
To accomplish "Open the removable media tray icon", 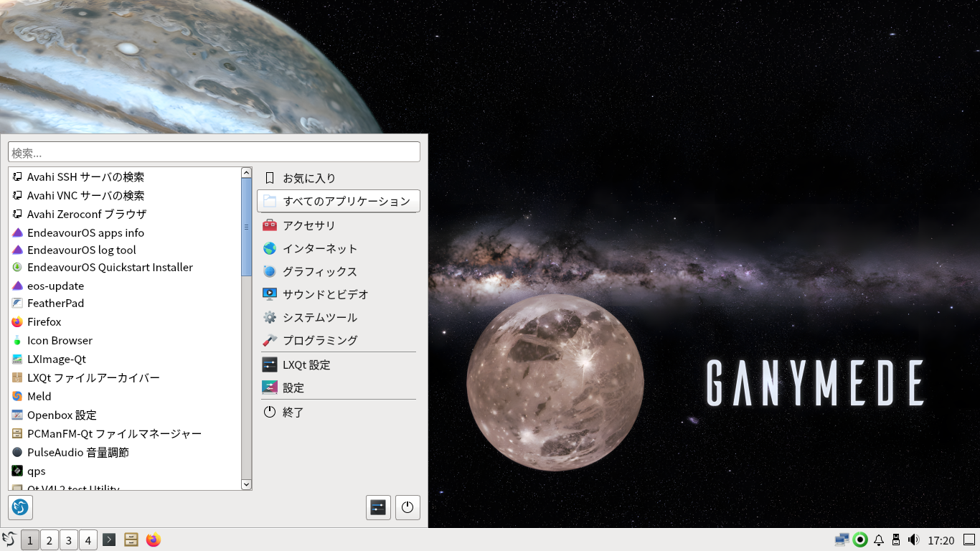I will [x=896, y=540].
